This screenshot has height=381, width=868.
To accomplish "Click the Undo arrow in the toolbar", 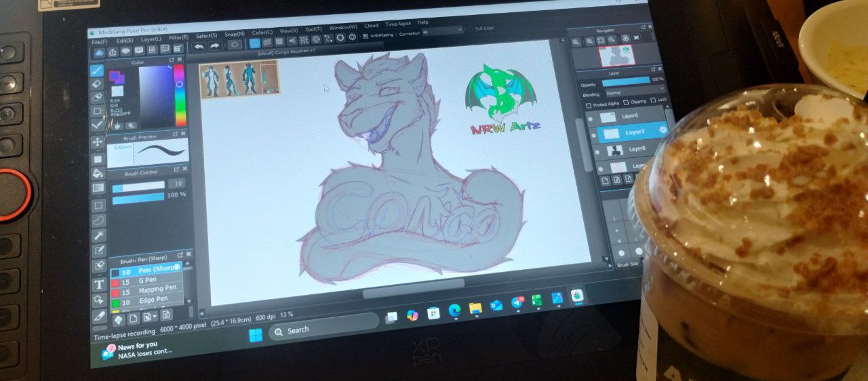I will pos(199,46).
